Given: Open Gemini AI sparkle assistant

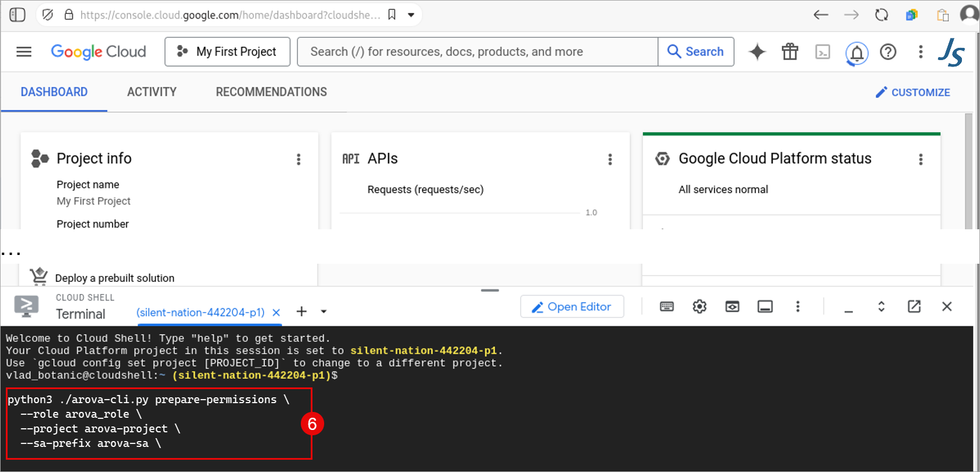Looking at the screenshot, I should (x=757, y=52).
